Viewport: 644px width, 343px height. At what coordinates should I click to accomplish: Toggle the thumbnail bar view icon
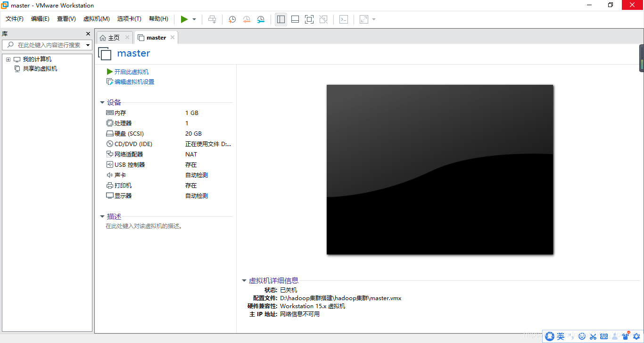295,19
